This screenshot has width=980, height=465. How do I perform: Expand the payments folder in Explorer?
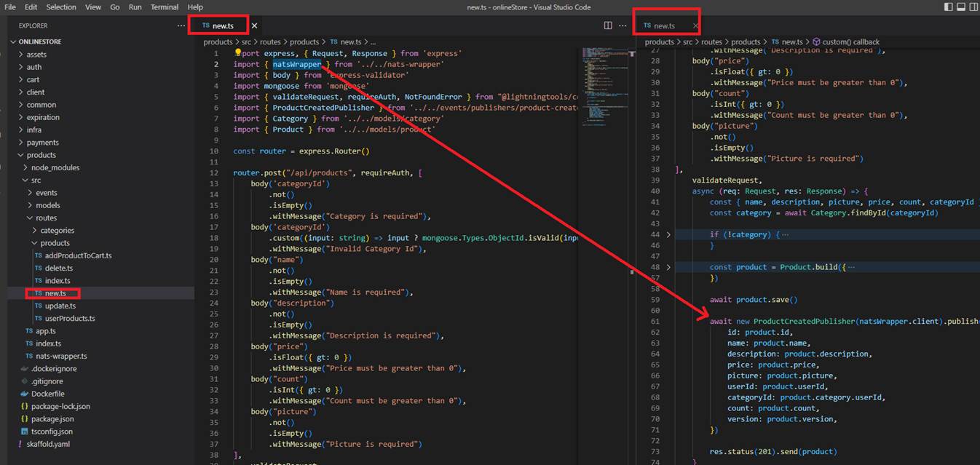42,143
